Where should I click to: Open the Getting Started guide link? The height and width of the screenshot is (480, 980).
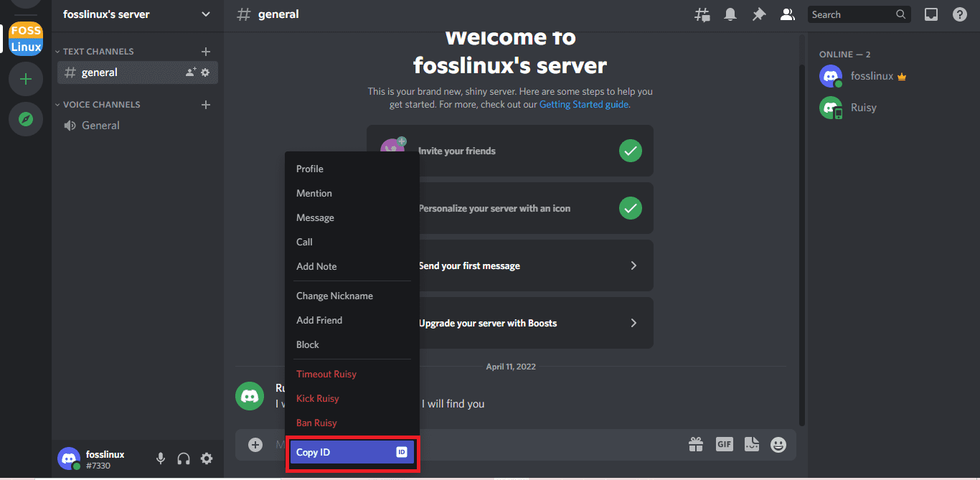[x=583, y=104]
